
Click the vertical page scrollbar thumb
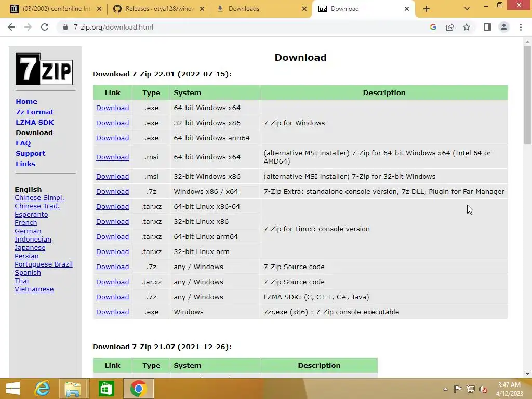click(x=527, y=95)
